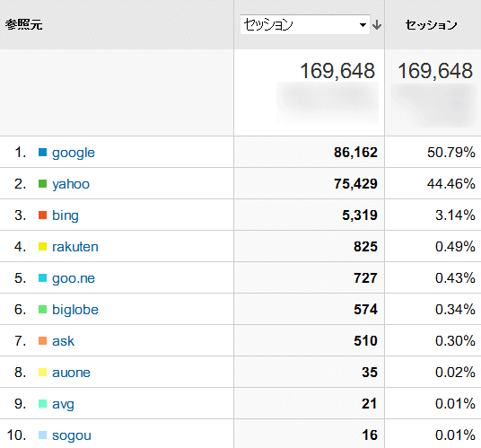Click the sort descending arrow icon
This screenshot has height=448, width=481.
377,25
